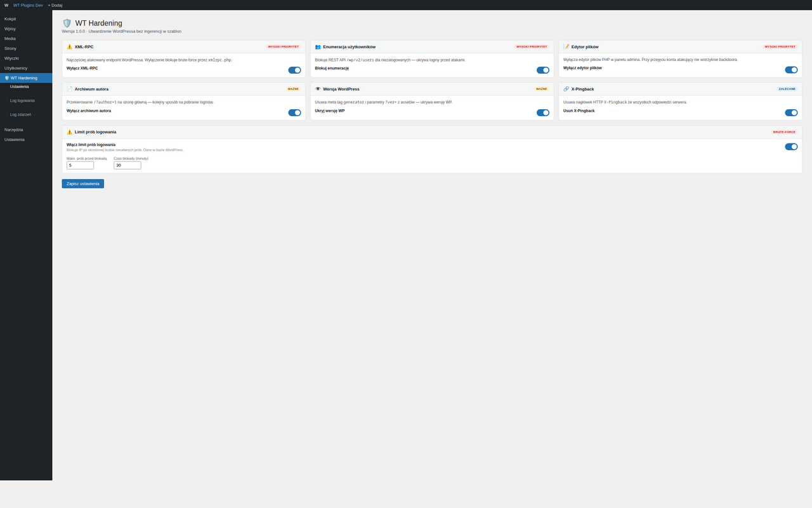Click the ZALECANE badge on X-Pingback card
Screen dimensions: 812x508
tap(787, 89)
